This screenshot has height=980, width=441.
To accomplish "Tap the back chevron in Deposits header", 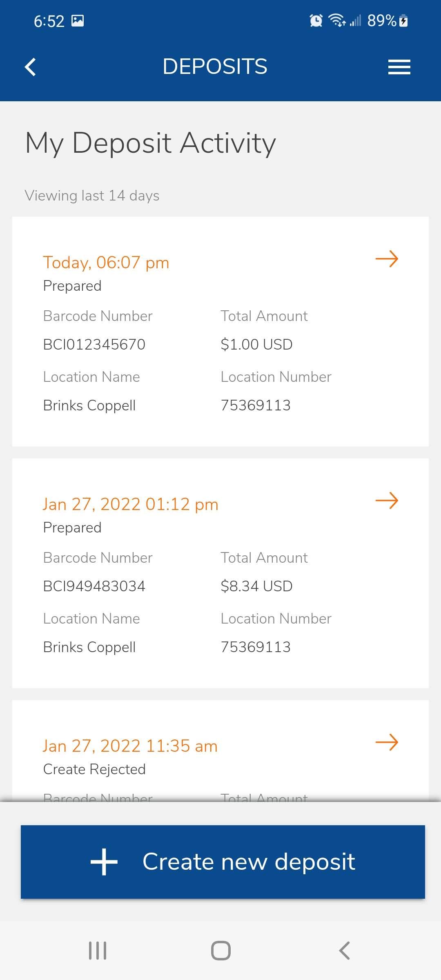I will tap(31, 67).
